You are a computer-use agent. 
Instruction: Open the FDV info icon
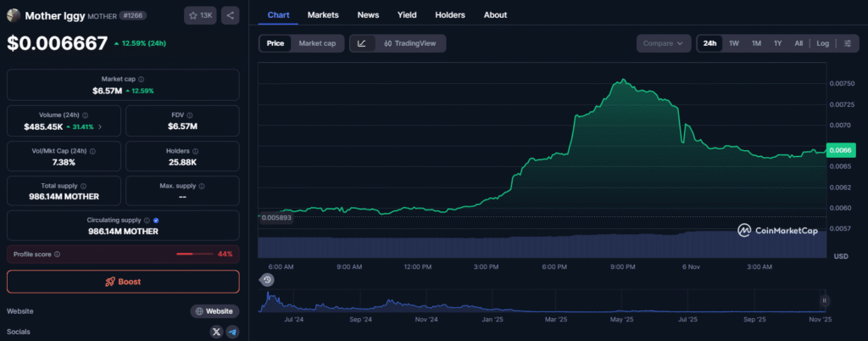pyautogui.click(x=189, y=115)
